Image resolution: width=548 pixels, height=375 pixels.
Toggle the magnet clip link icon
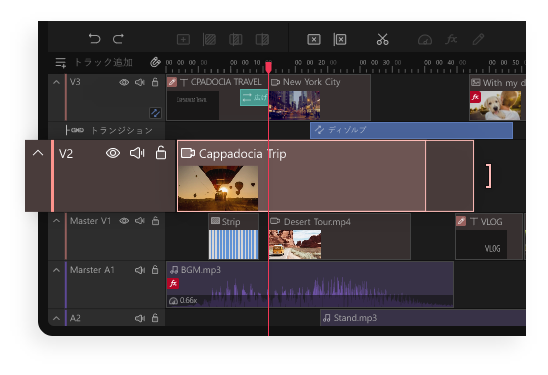pos(155,62)
